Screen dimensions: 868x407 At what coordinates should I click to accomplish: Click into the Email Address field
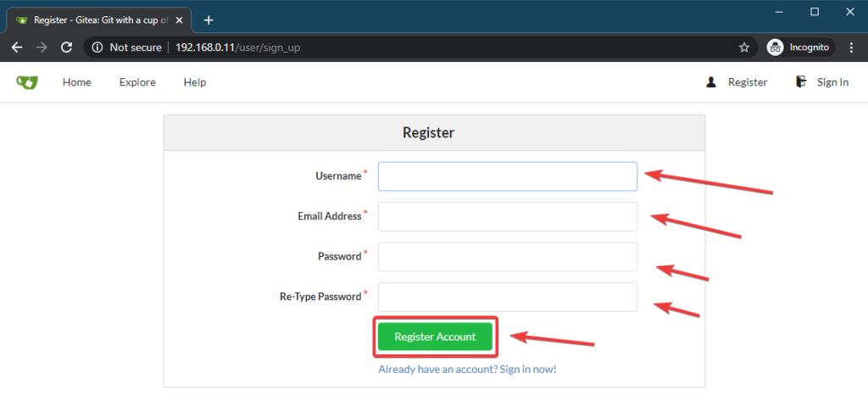click(x=507, y=216)
